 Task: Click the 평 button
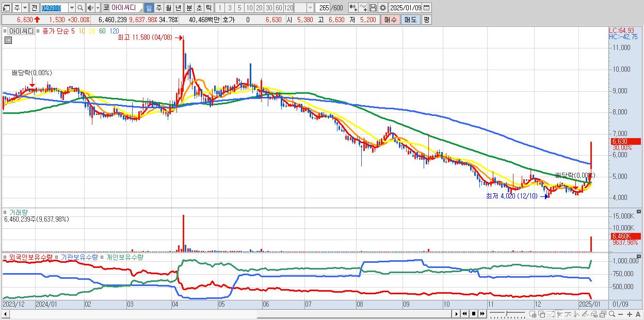coord(426,20)
